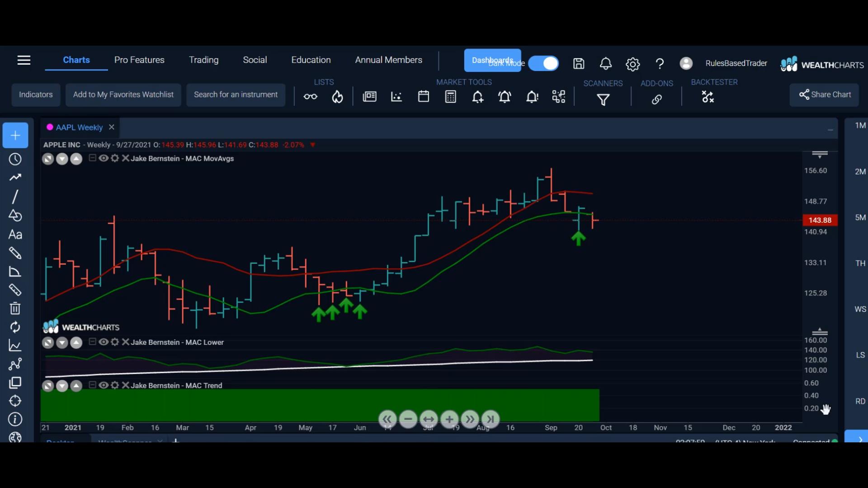Click rewind chart scroll back control

387,419
